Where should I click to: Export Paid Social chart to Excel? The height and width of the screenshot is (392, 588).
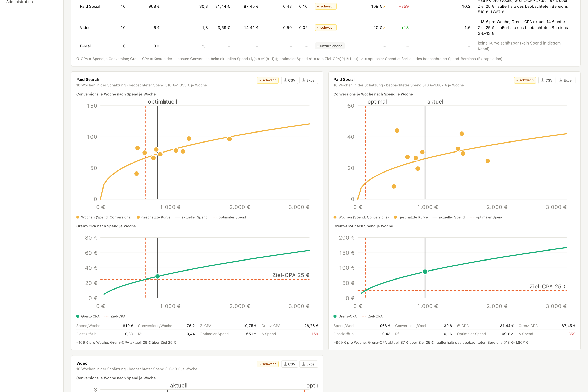point(566,80)
